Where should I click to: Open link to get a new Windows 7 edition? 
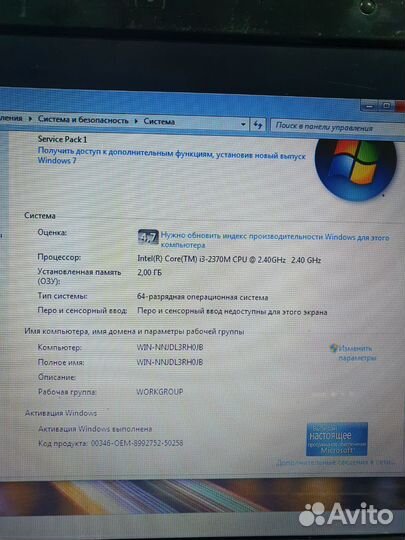(x=172, y=156)
